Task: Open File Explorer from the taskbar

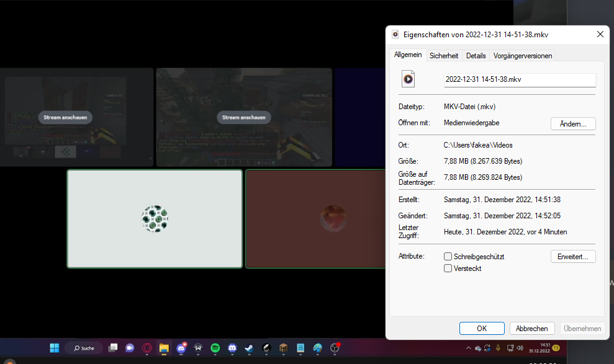Action: 164,348
